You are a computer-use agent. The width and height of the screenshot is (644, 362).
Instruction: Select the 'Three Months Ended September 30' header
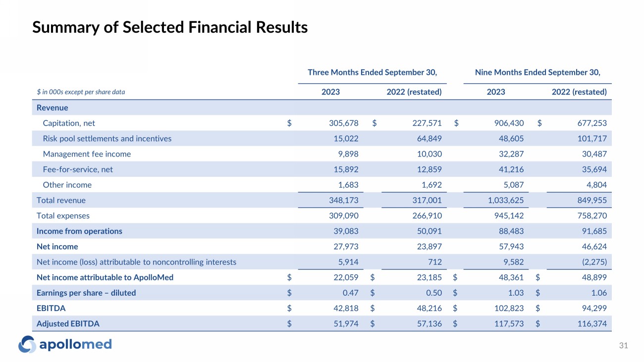click(372, 72)
